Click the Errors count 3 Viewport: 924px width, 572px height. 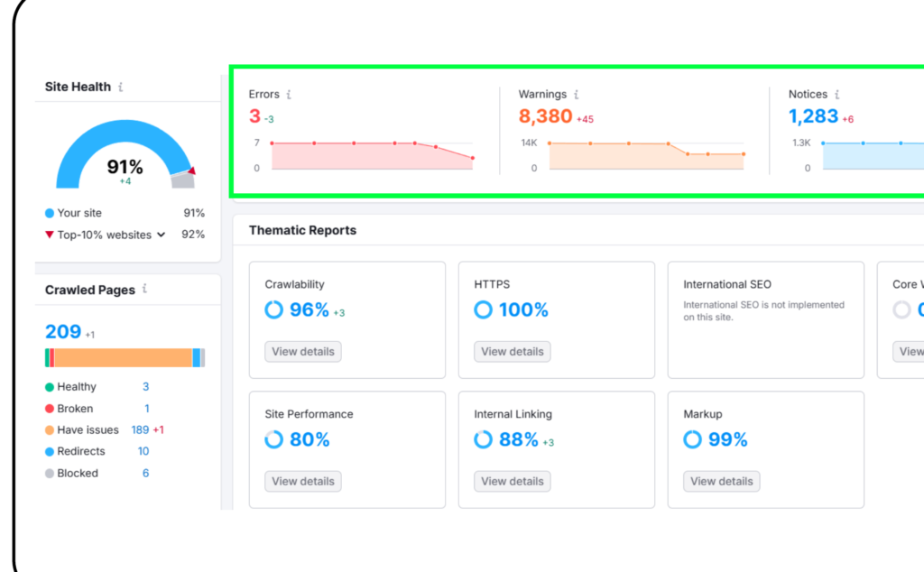click(254, 116)
